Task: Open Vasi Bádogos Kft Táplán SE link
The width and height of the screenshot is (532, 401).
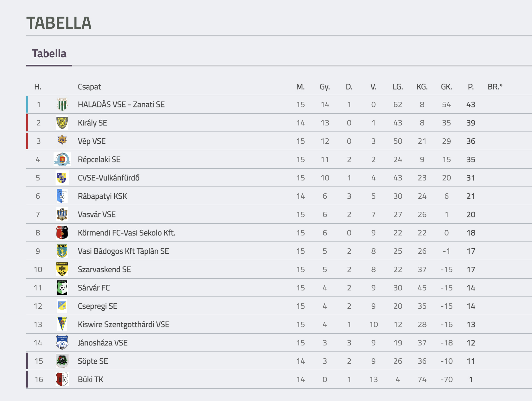Action: [x=123, y=251]
